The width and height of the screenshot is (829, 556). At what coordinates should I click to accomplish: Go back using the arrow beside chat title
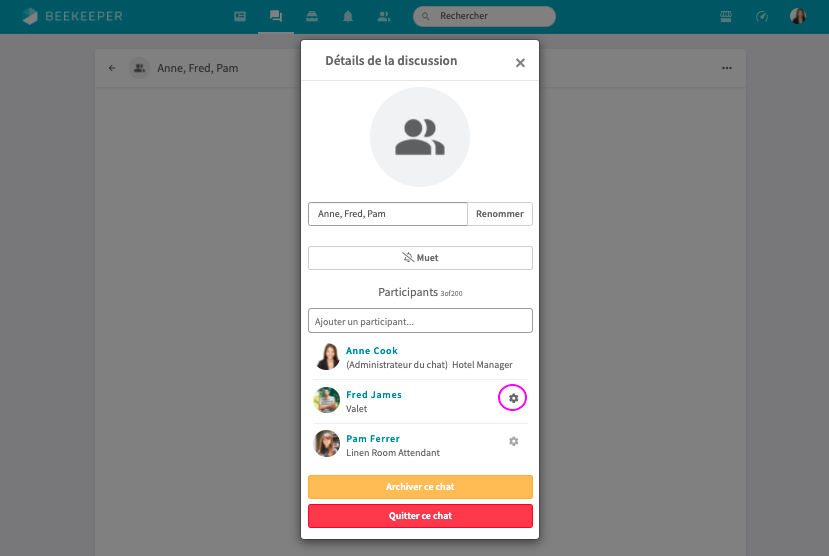click(112, 68)
